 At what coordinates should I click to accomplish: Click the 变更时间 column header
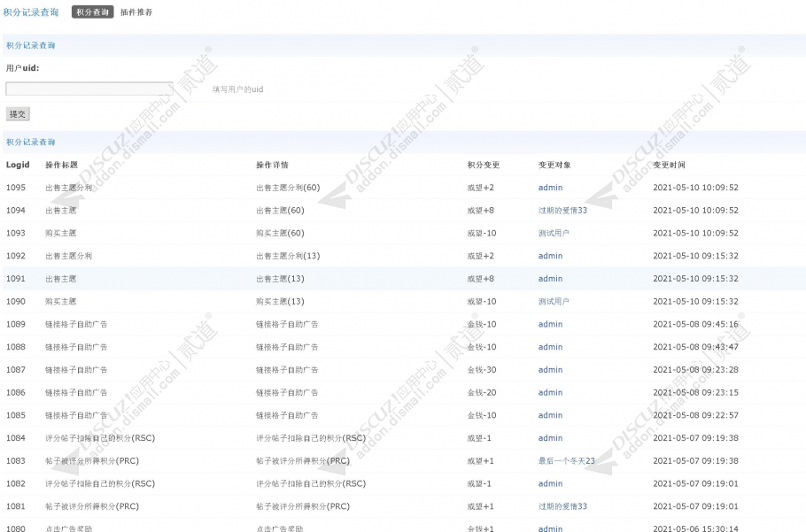[x=669, y=165]
